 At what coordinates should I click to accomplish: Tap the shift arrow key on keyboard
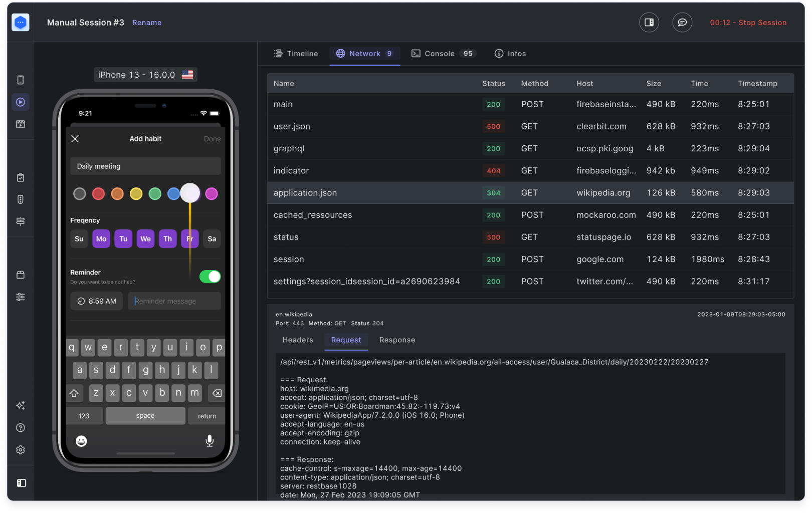click(74, 393)
